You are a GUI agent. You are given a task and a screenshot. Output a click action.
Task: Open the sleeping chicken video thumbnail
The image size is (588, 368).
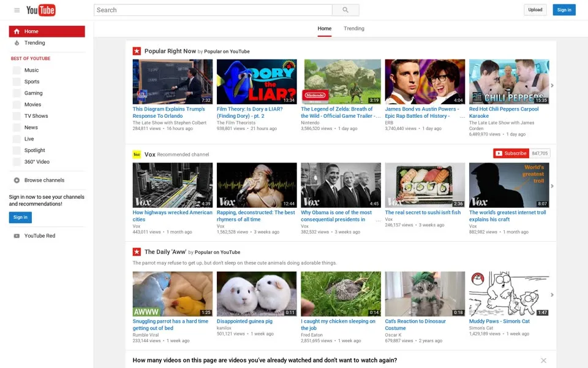[341, 294]
